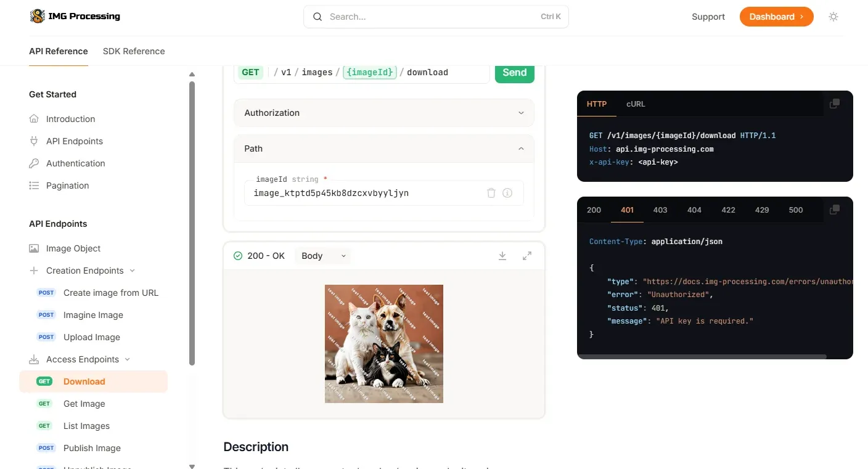
Task: Open the orange Dashboard button
Action: click(x=776, y=17)
